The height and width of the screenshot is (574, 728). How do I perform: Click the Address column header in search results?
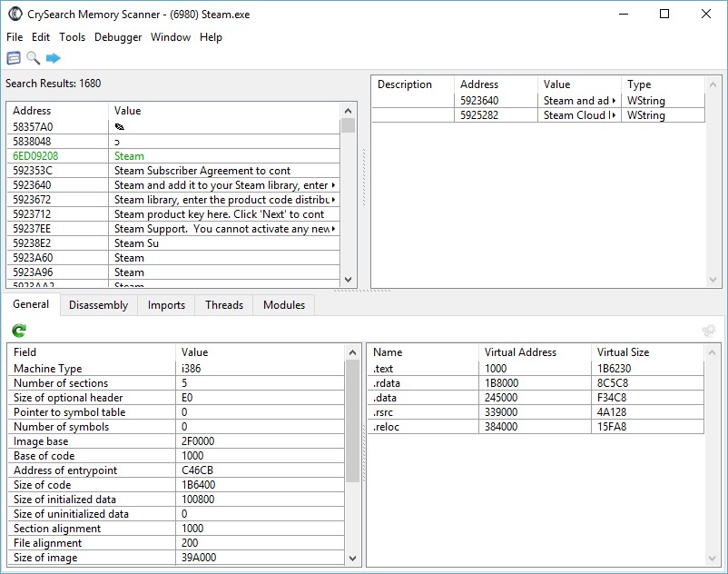click(x=57, y=111)
